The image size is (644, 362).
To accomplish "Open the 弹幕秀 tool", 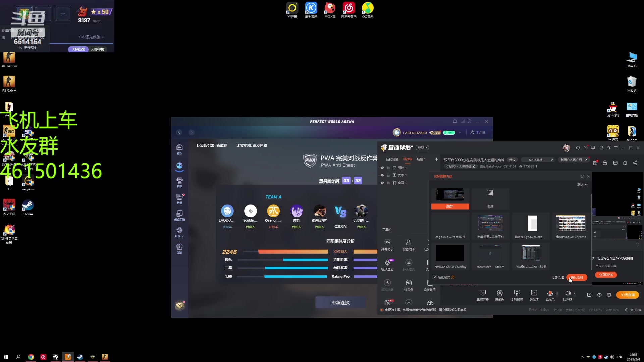I will (409, 285).
